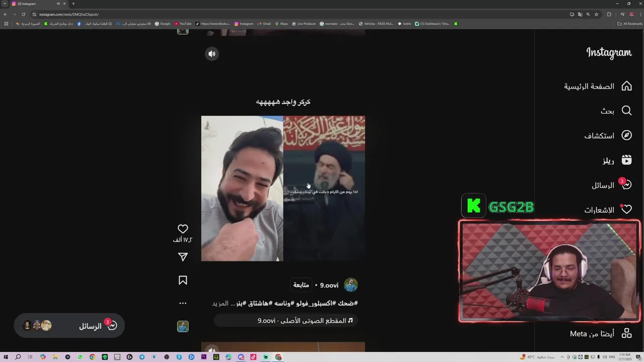
Task: Open Skype from the taskbar
Action: click(x=179, y=357)
